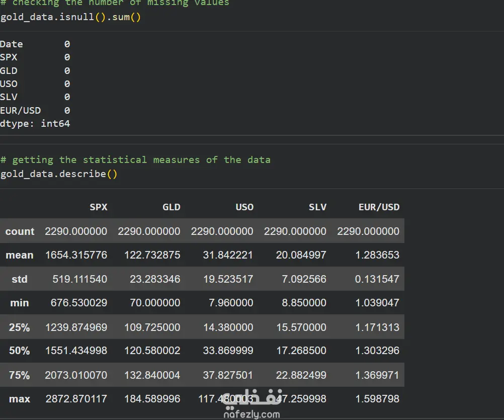Select max EUR/USD value 1.598798
The width and height of the screenshot is (504, 420).
[377, 399]
